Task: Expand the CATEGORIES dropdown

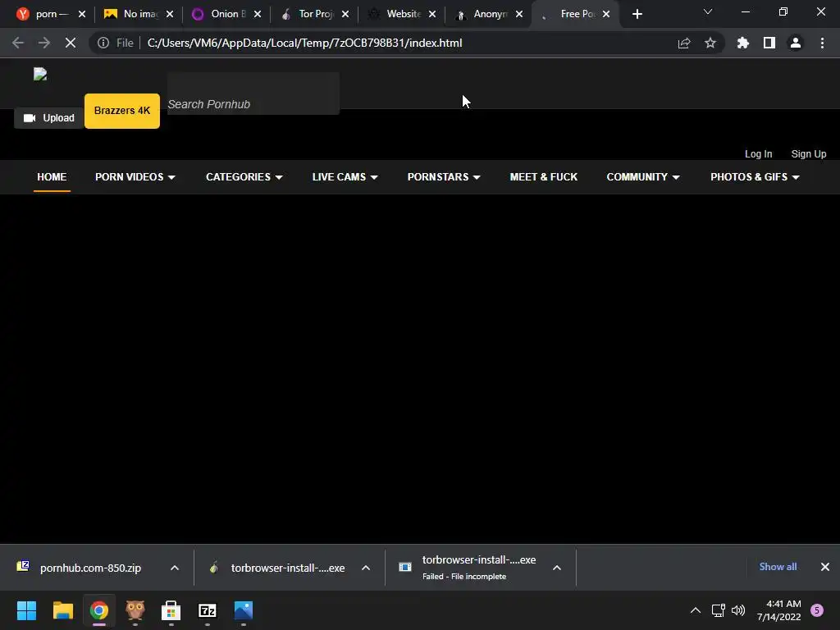Action: 244,177
